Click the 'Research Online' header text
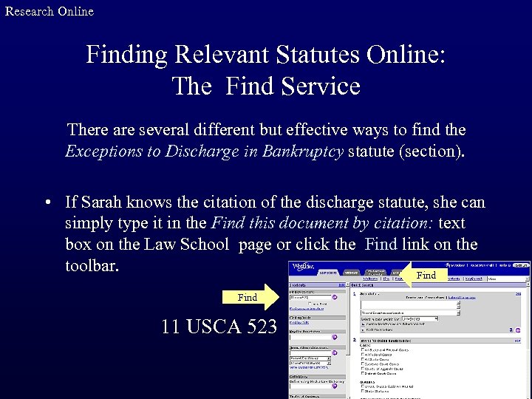532x399 pixels. (x=50, y=11)
